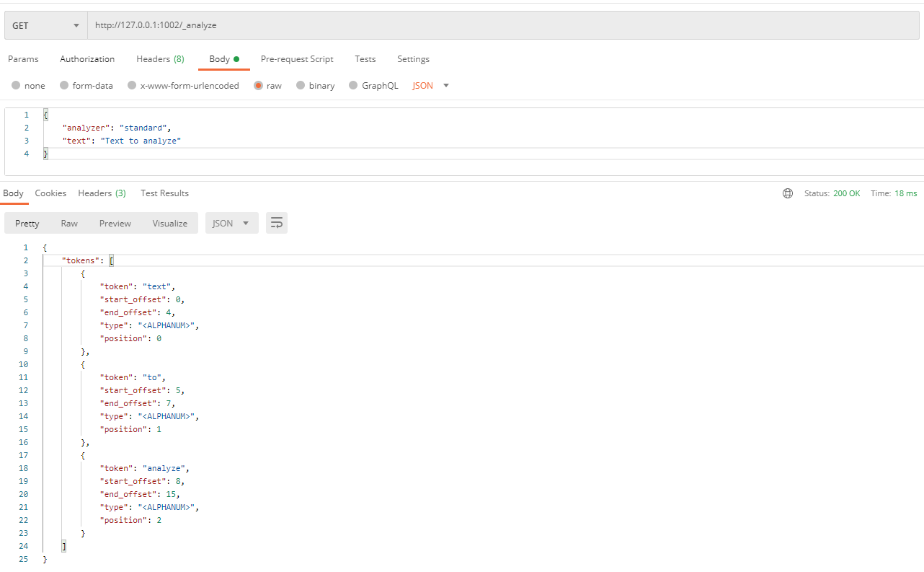Open the Params tab
The image size is (924, 572).
(x=23, y=59)
